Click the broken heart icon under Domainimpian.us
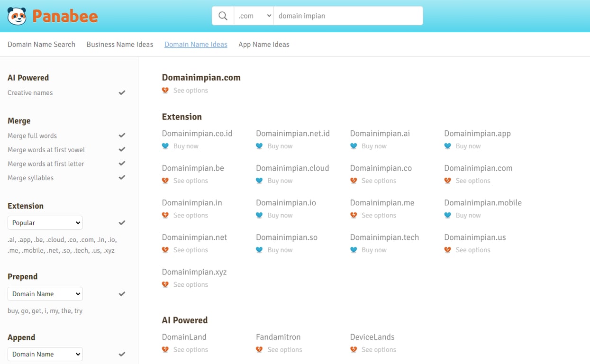The width and height of the screenshot is (590, 364). pos(447,250)
